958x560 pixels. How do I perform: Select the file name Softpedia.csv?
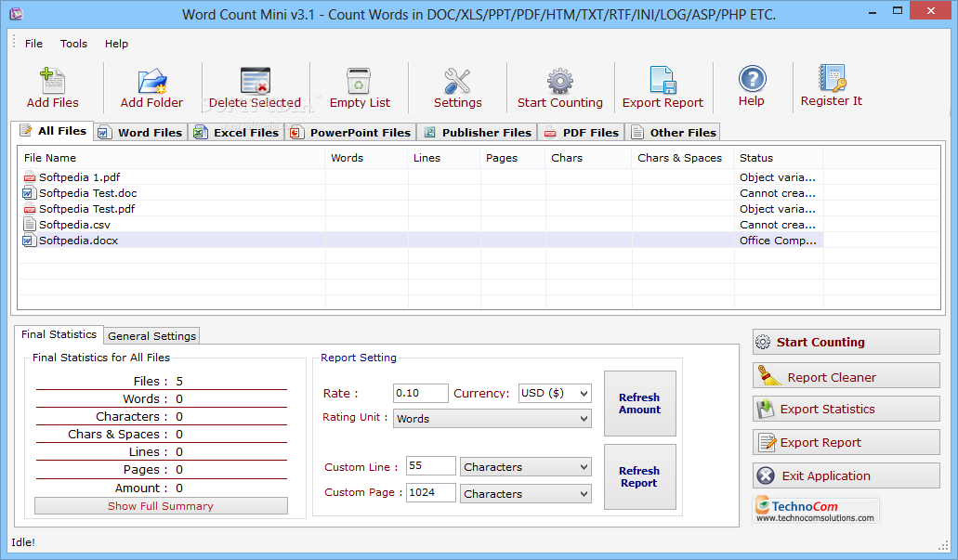[x=74, y=225]
